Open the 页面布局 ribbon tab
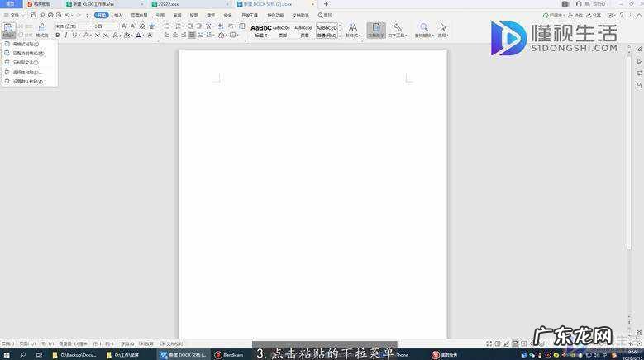This screenshot has height=360, width=644. (139, 15)
